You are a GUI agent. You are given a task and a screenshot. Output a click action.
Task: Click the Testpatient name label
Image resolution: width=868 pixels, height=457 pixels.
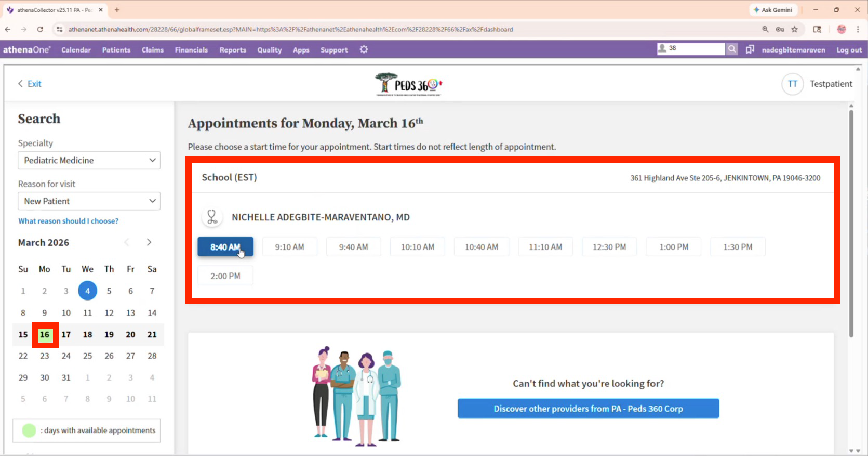(831, 84)
